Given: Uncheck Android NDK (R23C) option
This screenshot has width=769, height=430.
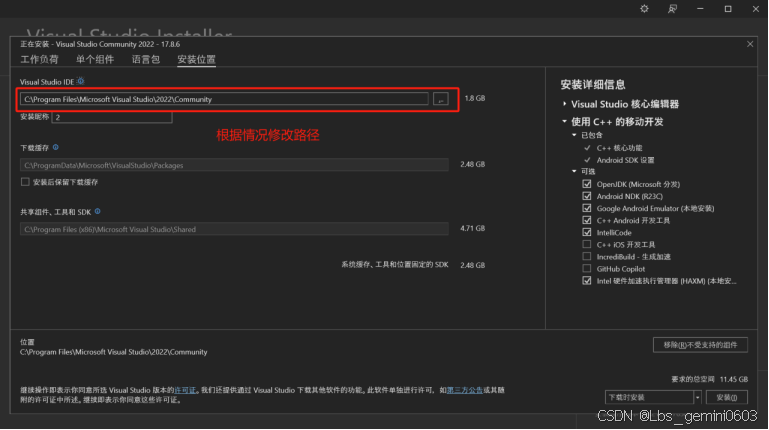Looking at the screenshot, I should [587, 196].
